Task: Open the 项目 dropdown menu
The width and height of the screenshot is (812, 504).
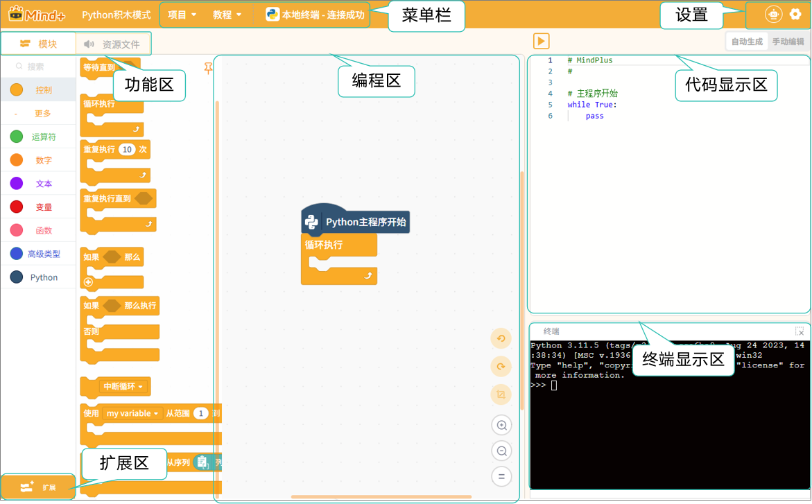Action: pyautogui.click(x=182, y=15)
